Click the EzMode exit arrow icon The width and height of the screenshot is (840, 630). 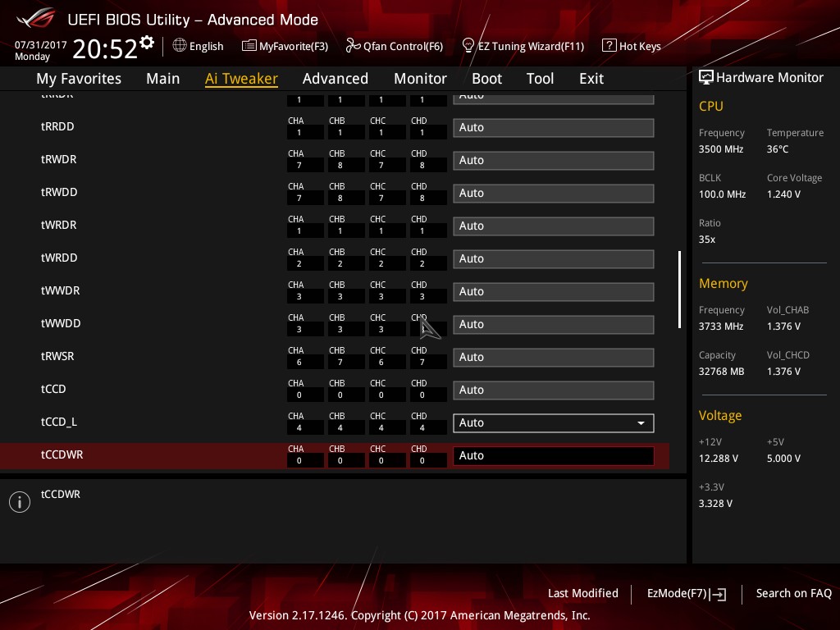[x=719, y=594]
